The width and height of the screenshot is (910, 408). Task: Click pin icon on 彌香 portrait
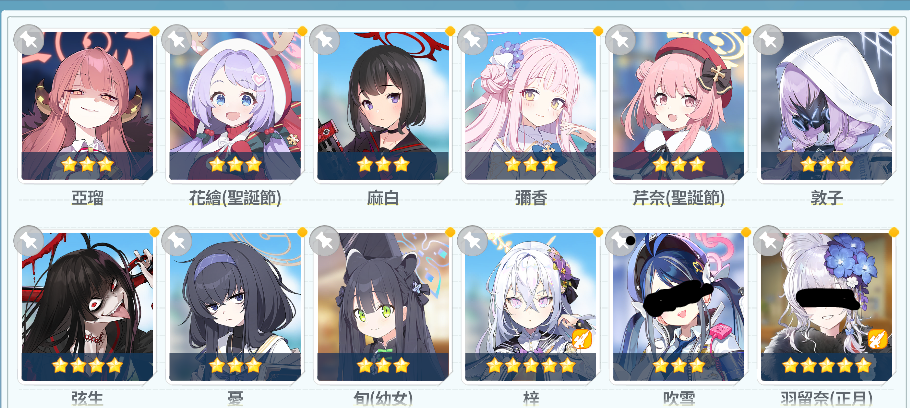tap(472, 39)
